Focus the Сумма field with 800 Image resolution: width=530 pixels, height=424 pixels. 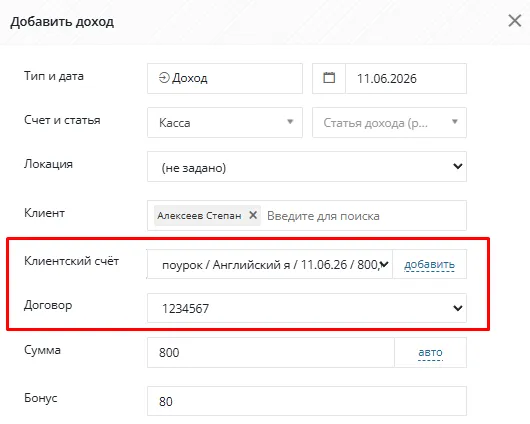pyautogui.click(x=271, y=352)
